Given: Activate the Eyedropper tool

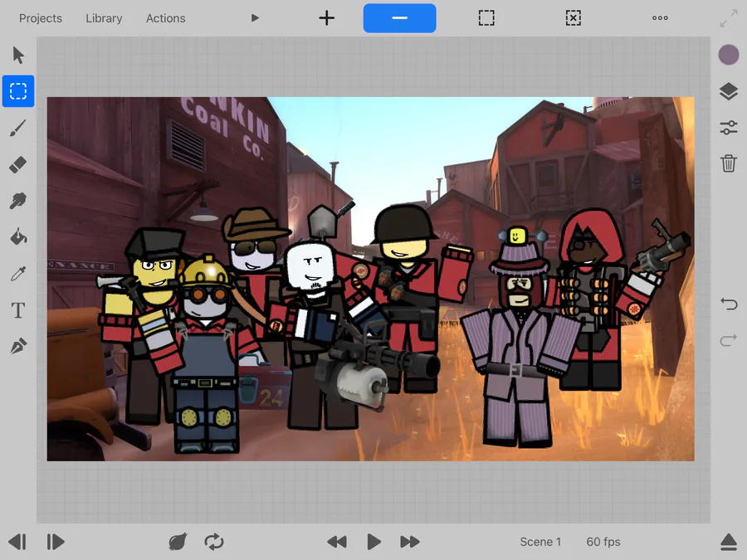Looking at the screenshot, I should tap(18, 274).
